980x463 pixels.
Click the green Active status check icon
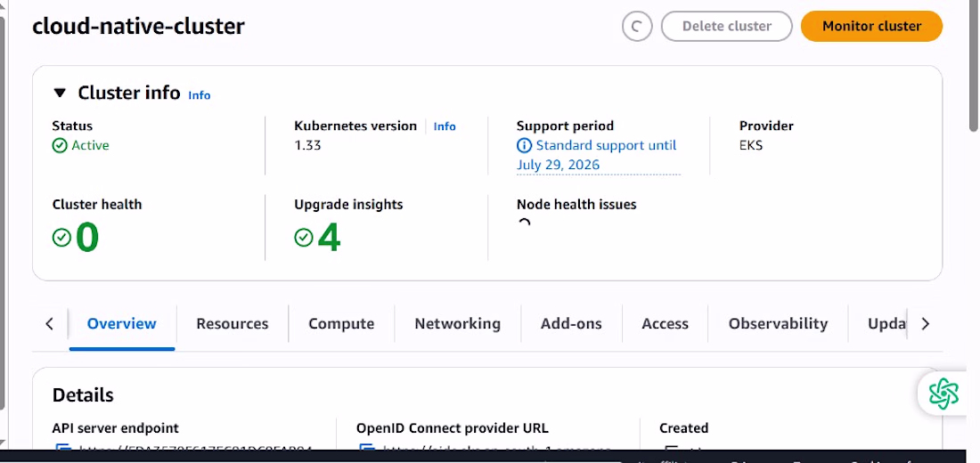[60, 146]
